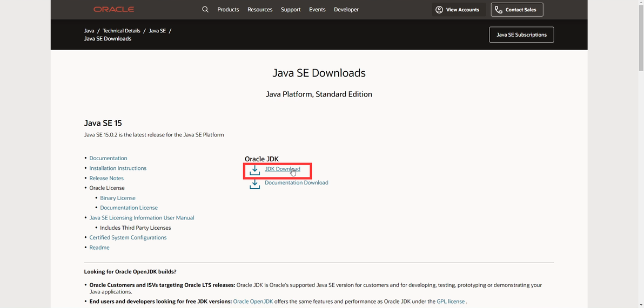Open the Resources menu

pos(260,10)
